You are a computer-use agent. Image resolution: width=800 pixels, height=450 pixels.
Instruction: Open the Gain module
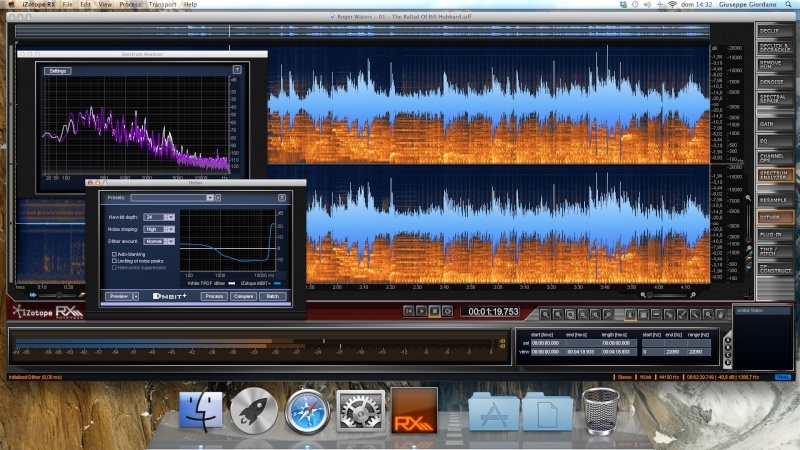pyautogui.click(x=775, y=124)
